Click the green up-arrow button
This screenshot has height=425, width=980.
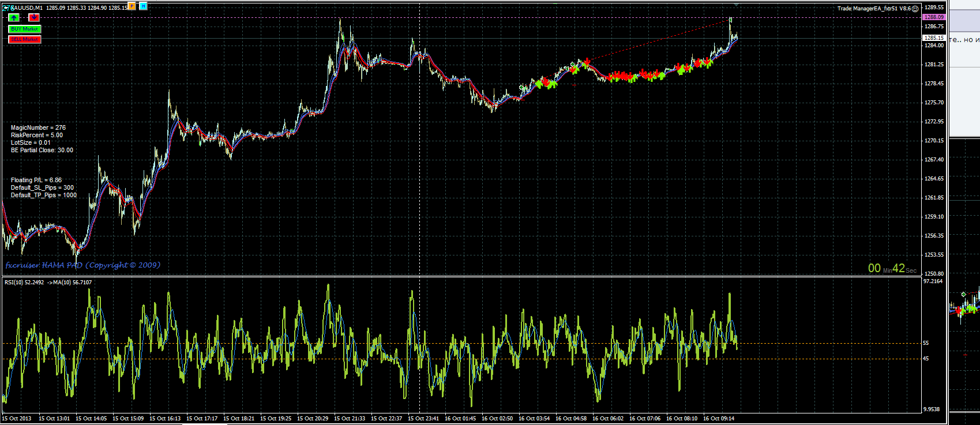point(14,17)
